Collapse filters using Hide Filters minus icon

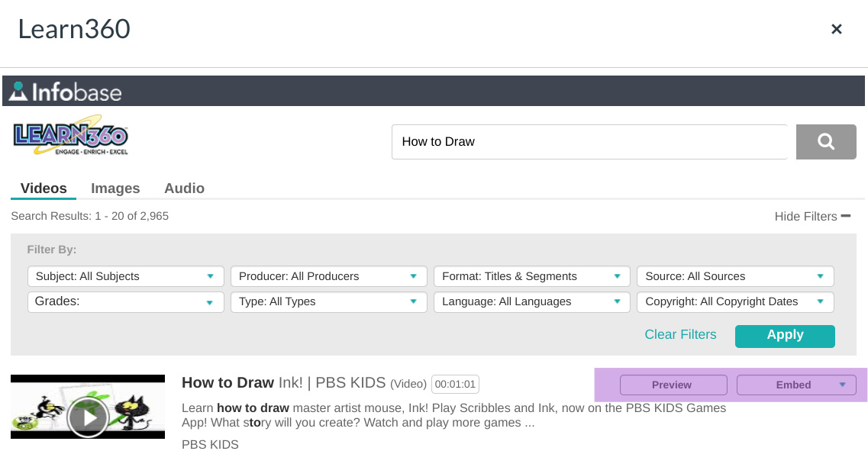[846, 216]
